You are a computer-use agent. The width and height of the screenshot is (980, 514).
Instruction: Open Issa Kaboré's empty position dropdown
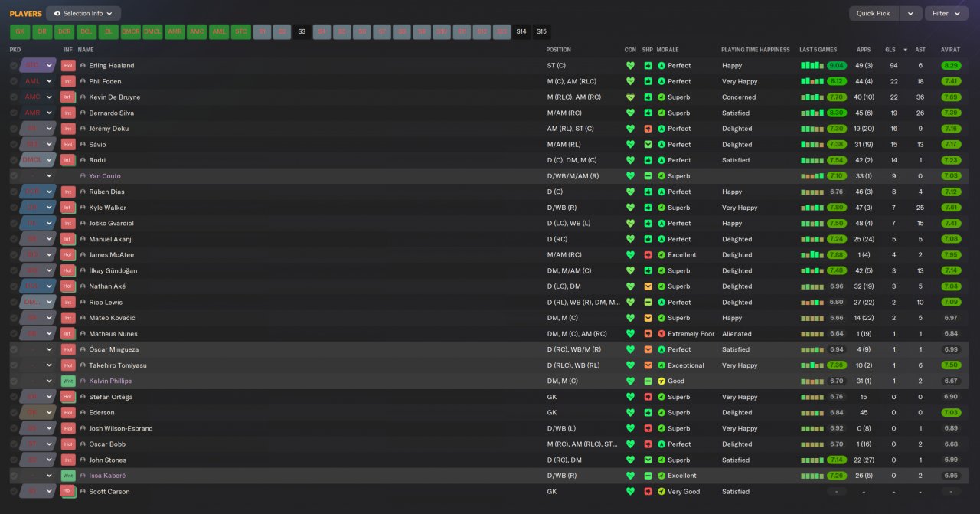[38, 476]
